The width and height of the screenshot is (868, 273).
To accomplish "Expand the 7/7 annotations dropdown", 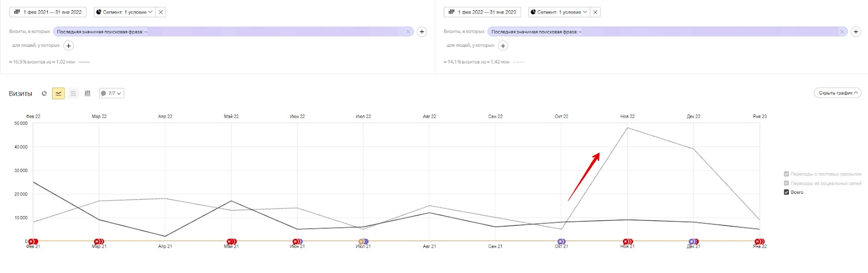I will coord(112,93).
